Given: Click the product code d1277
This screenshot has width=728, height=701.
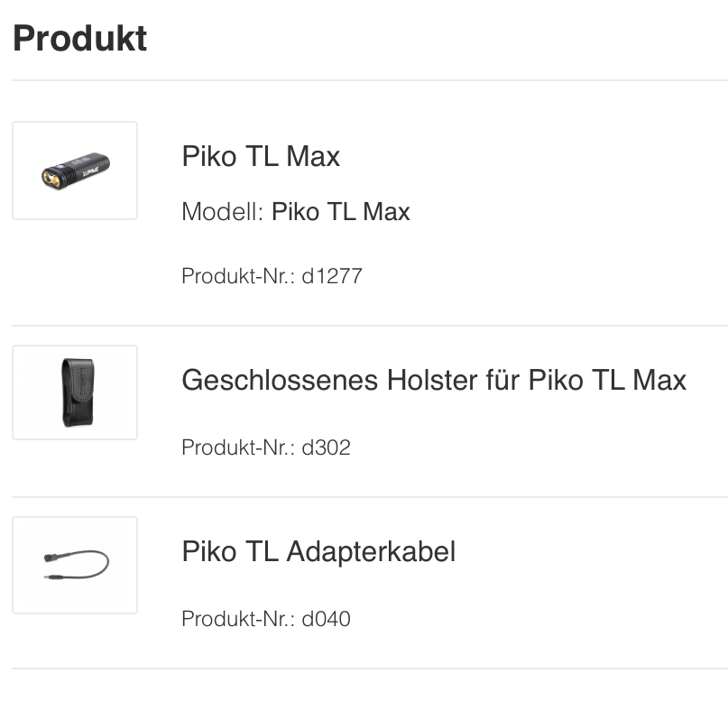Looking at the screenshot, I should (332, 276).
